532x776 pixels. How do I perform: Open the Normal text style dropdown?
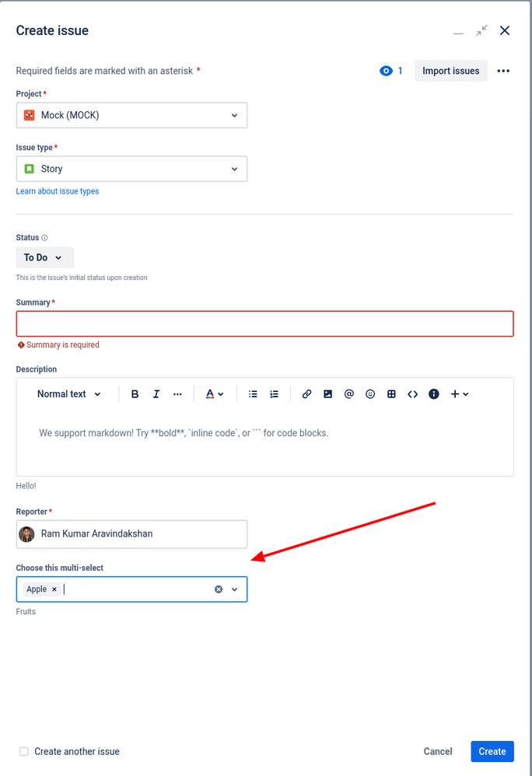[x=68, y=394]
